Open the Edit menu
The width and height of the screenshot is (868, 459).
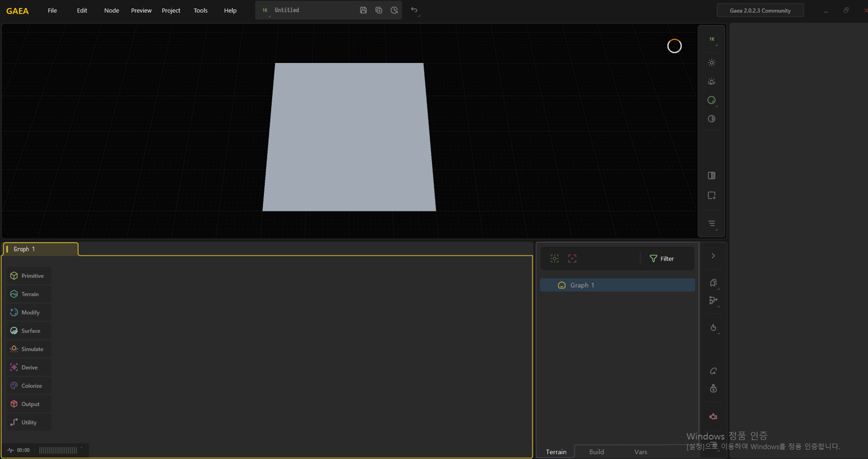82,10
